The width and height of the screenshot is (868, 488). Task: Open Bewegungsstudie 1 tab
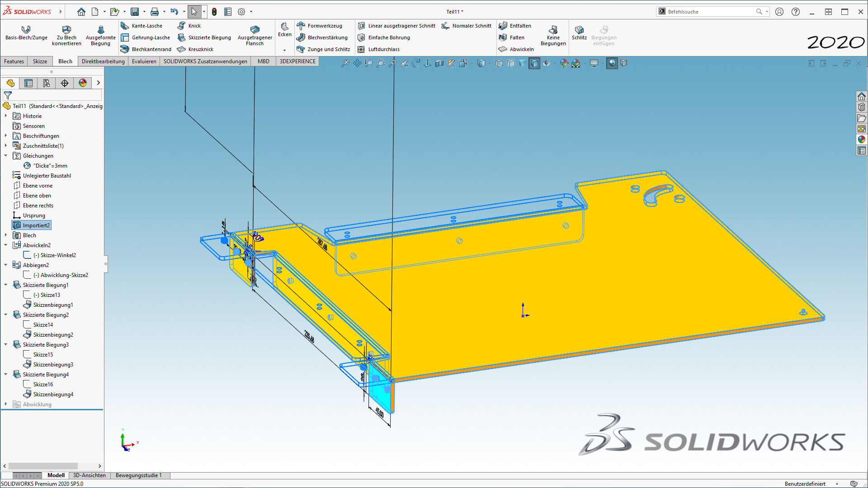pos(138,475)
